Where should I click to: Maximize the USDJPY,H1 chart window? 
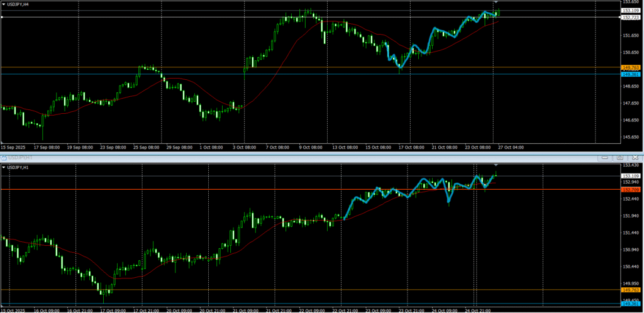click(x=619, y=157)
